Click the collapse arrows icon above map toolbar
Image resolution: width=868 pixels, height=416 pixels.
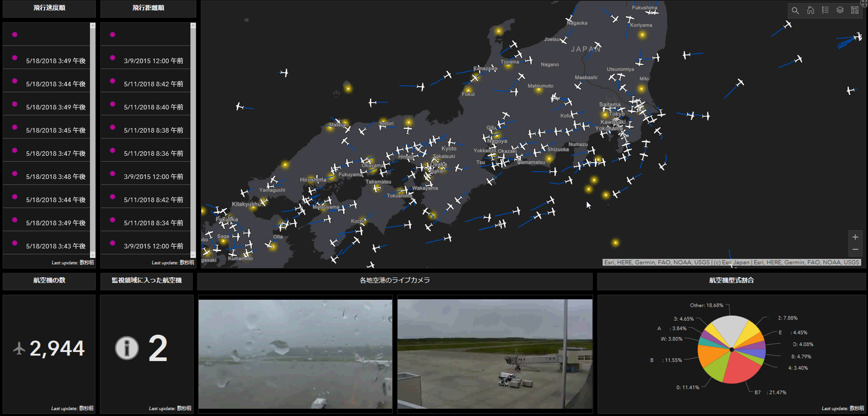864,3
